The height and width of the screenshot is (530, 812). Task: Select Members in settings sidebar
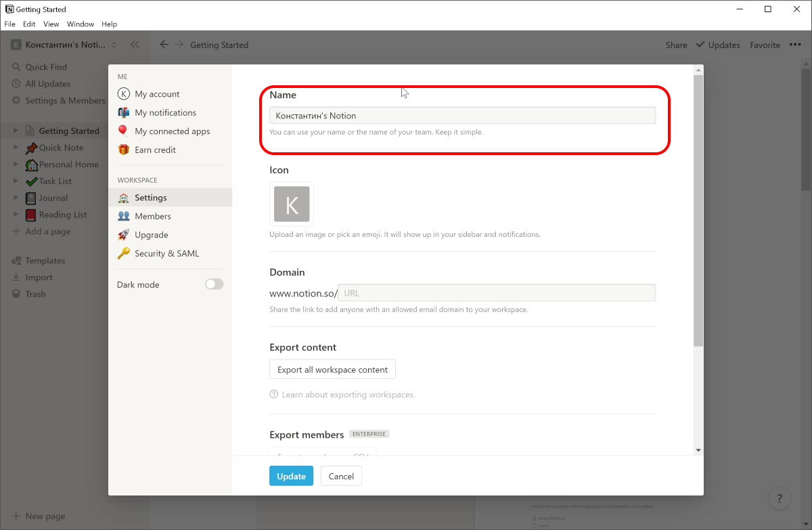tap(170, 216)
